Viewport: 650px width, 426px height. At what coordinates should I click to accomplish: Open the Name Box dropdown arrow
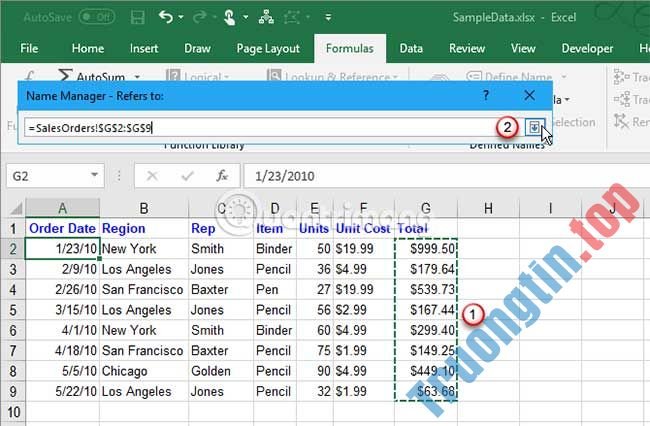point(95,175)
